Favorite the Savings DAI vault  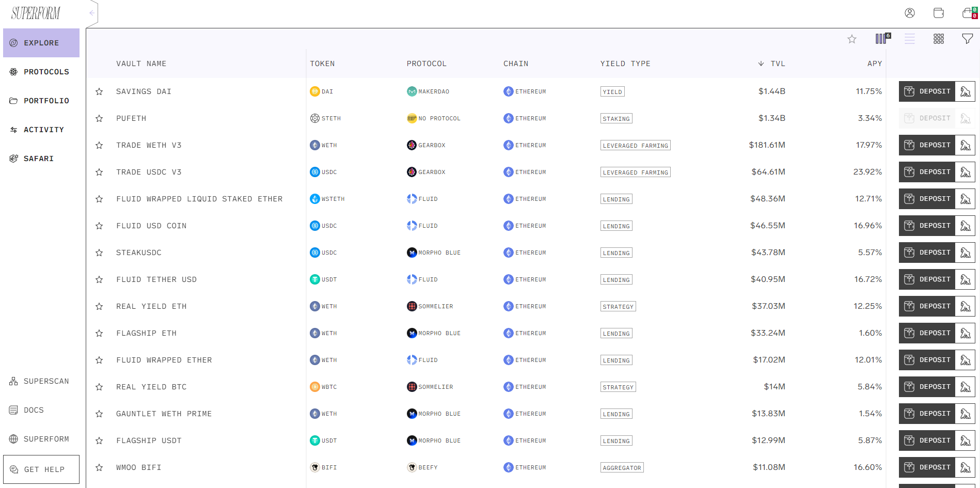(99, 91)
